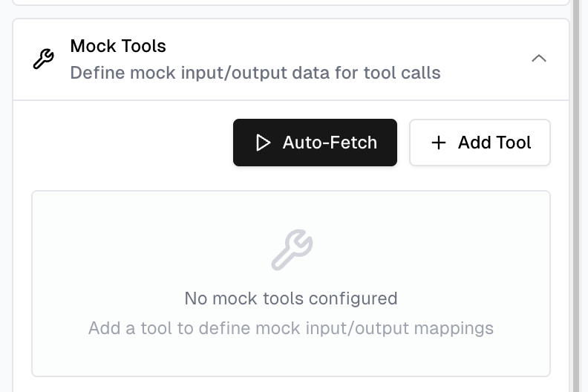Click the large gray wrench placeholder icon
This screenshot has height=392, width=588.
coord(292,249)
